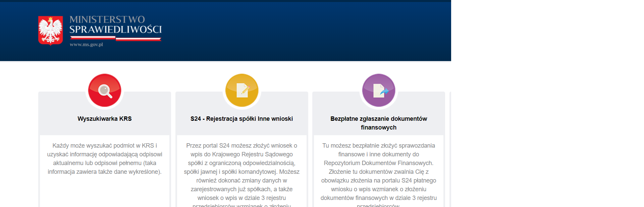The image size is (644, 207).
Task: Click the MINISTERSTWO SPRAWIEDLIWOŚCI title text
Action: tap(116, 24)
